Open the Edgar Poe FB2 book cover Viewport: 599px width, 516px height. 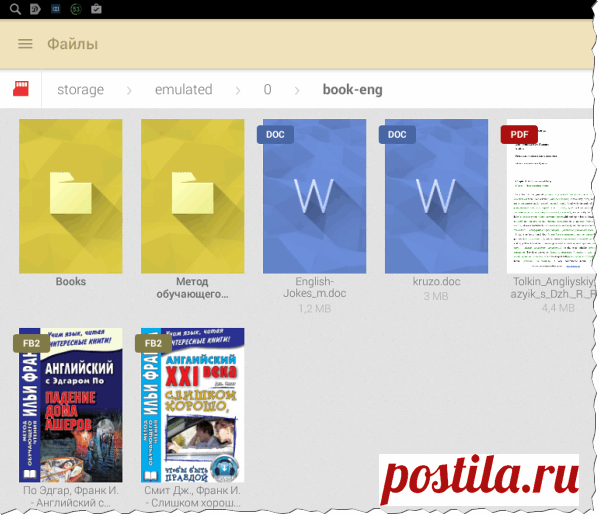point(71,405)
